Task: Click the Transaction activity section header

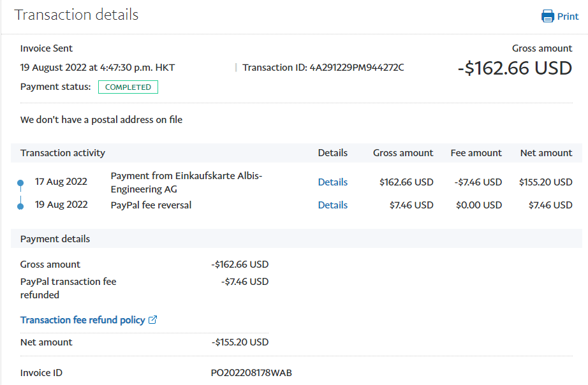Action: [63, 153]
